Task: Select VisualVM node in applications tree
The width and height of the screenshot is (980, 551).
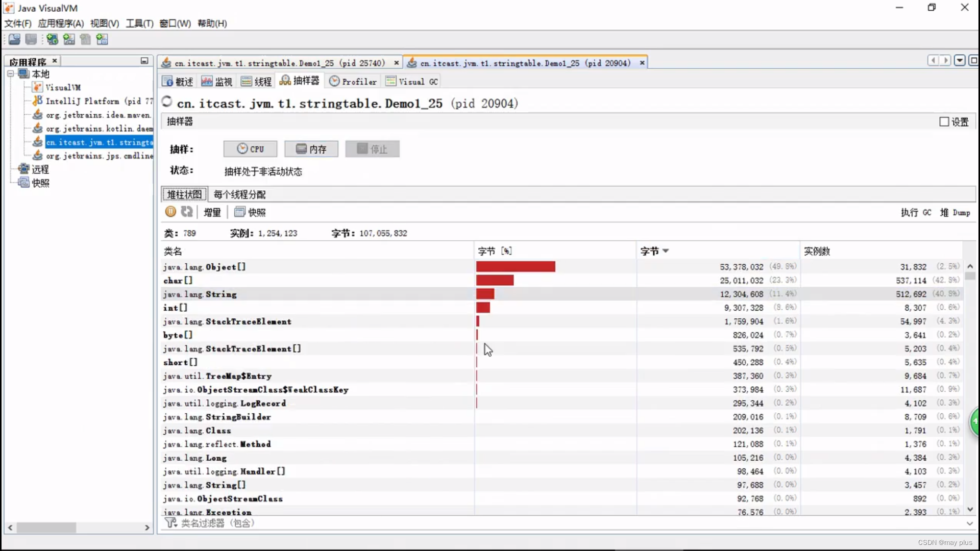Action: click(63, 87)
